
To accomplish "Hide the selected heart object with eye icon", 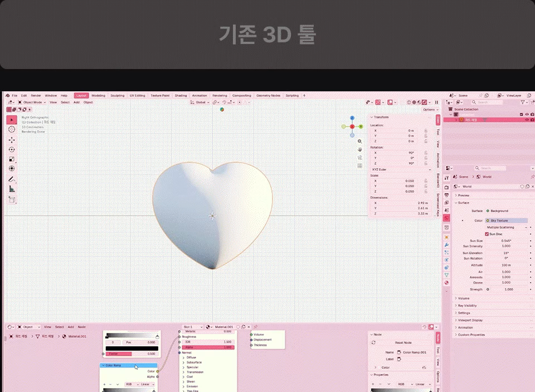I will 527,120.
